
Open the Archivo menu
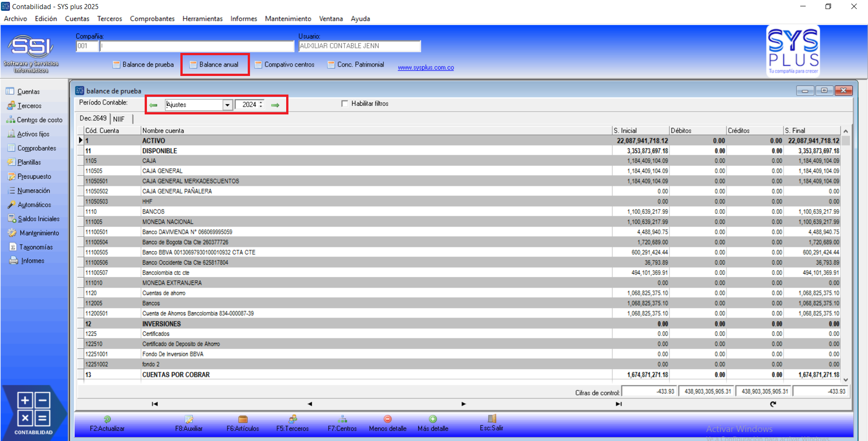15,19
